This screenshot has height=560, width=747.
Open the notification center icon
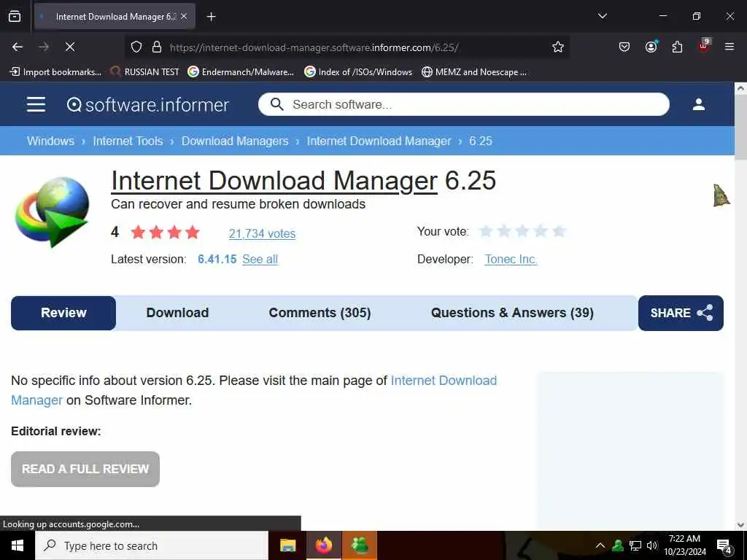724,546
